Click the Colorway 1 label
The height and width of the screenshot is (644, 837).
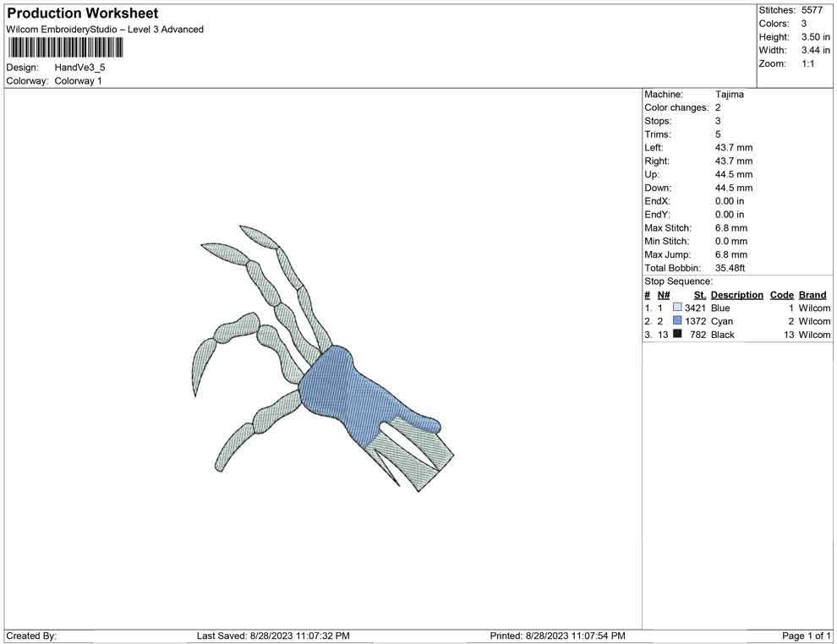pos(77,80)
